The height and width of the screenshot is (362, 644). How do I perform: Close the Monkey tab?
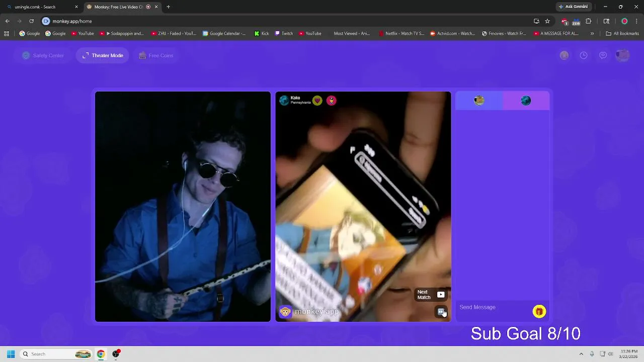point(156,7)
